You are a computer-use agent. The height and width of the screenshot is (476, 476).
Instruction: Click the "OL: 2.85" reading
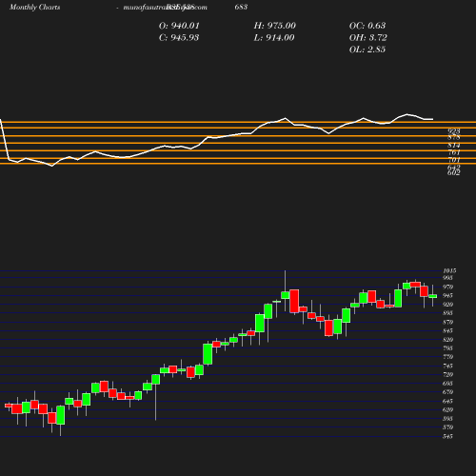[x=367, y=50]
